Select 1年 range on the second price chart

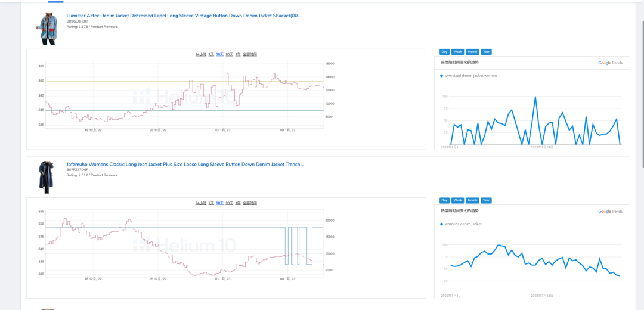(x=238, y=203)
